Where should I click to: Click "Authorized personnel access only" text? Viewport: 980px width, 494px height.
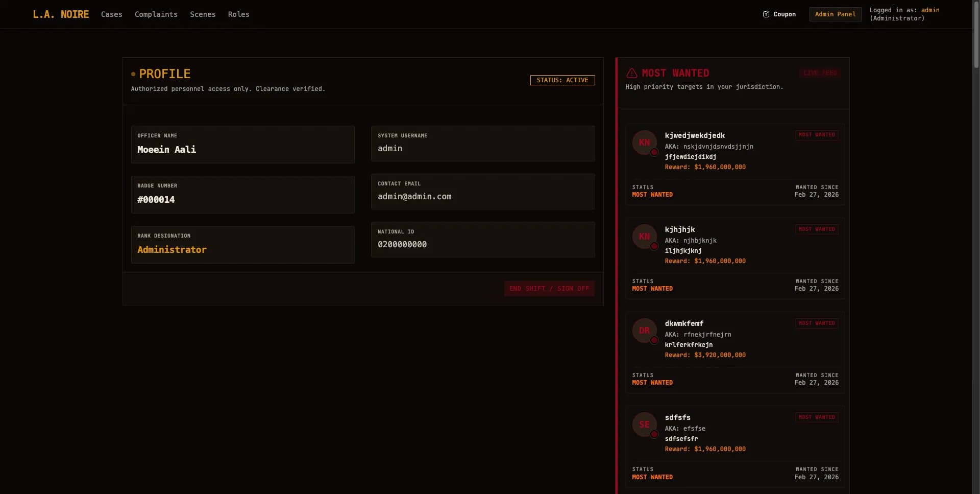(x=191, y=89)
